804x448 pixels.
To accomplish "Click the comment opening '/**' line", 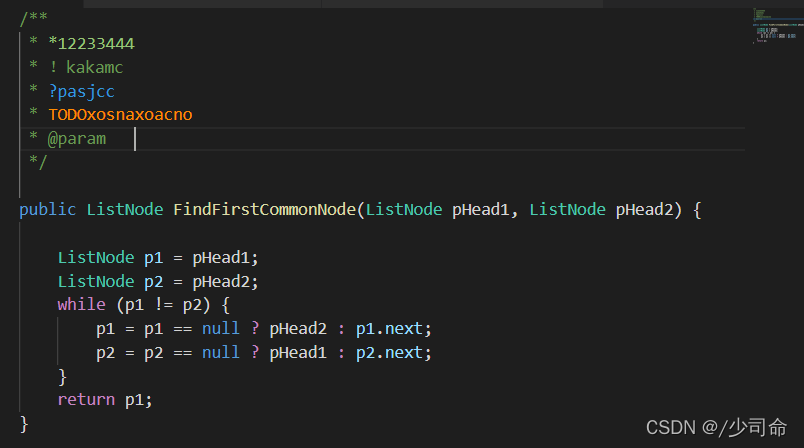I will (33, 20).
